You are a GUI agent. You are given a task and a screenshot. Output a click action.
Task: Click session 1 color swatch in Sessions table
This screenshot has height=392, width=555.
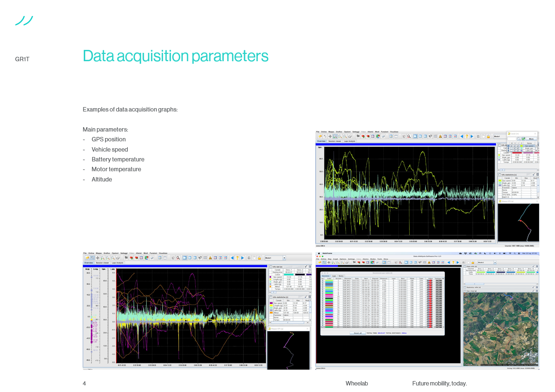point(329,281)
